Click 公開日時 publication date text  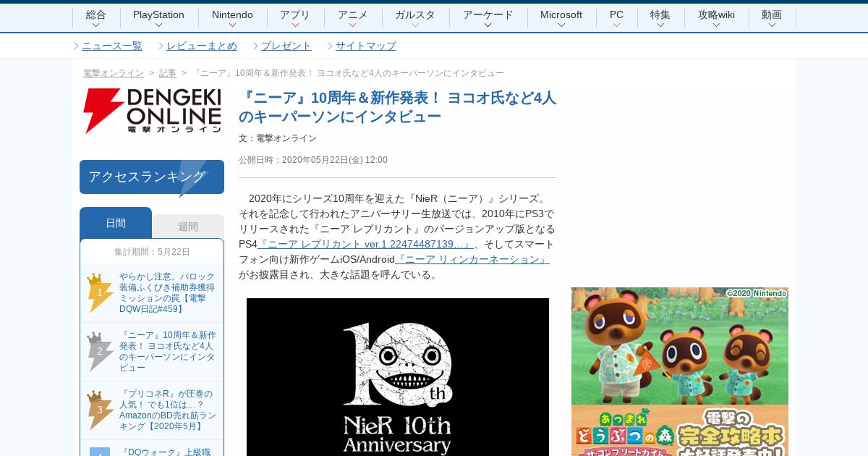tap(313, 160)
